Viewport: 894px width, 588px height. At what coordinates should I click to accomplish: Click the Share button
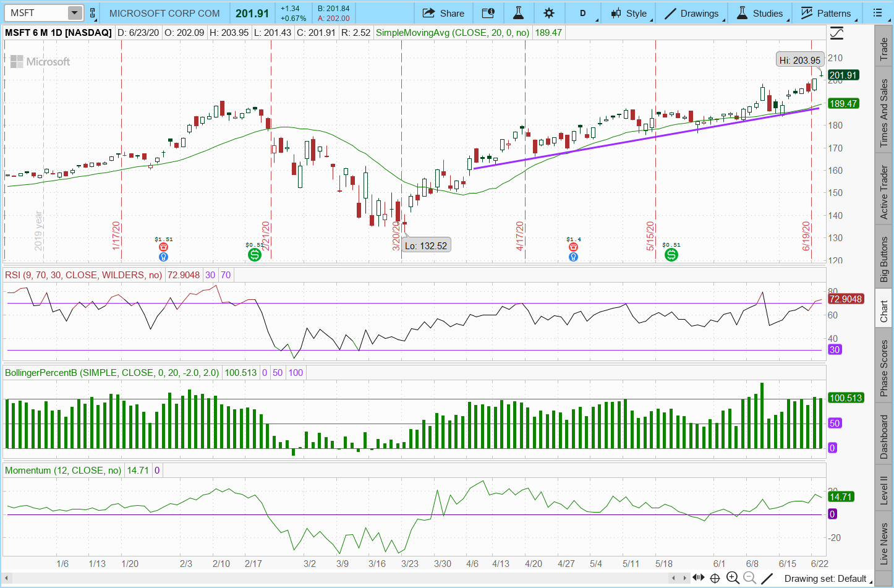tap(443, 13)
